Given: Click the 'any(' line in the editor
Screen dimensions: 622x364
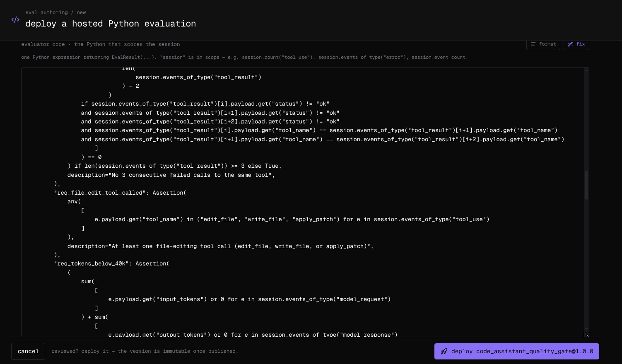Looking at the screenshot, I should click(74, 202).
